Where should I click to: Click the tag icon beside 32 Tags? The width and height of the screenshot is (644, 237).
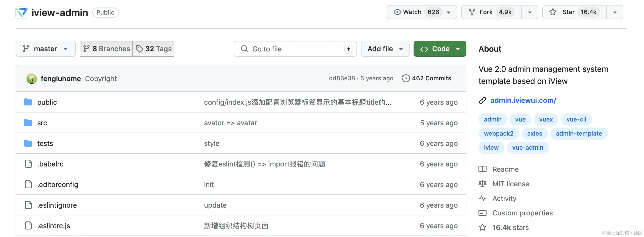pos(139,49)
